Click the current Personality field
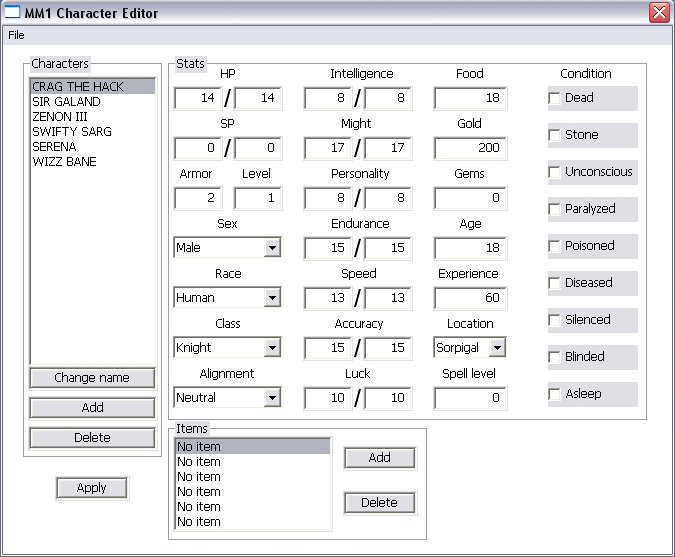This screenshot has width=675, height=557. 328,198
